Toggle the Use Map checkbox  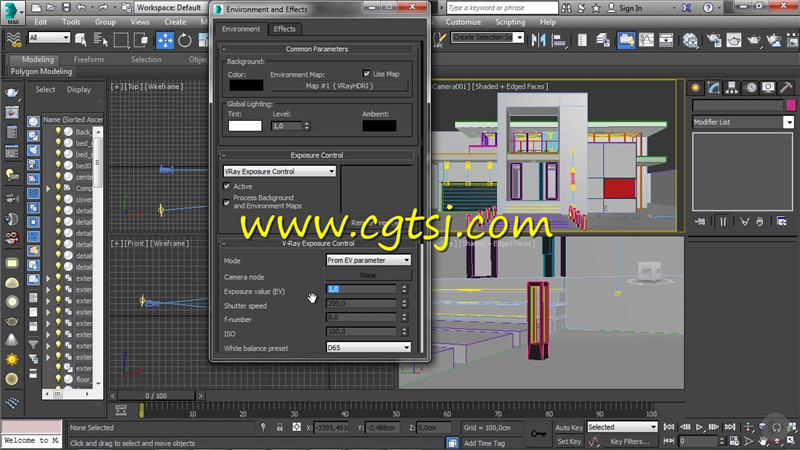[x=366, y=73]
